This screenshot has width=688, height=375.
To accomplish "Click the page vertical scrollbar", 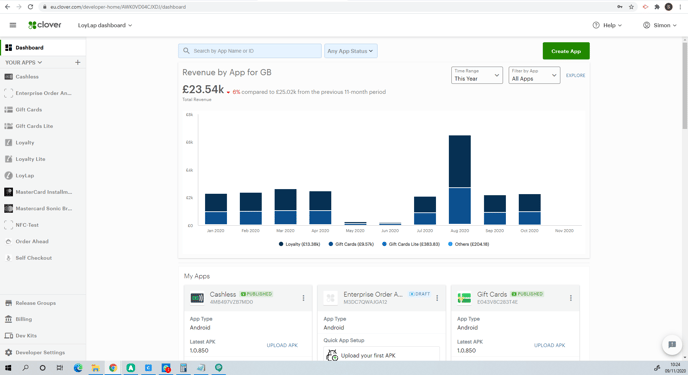I will coord(684,85).
